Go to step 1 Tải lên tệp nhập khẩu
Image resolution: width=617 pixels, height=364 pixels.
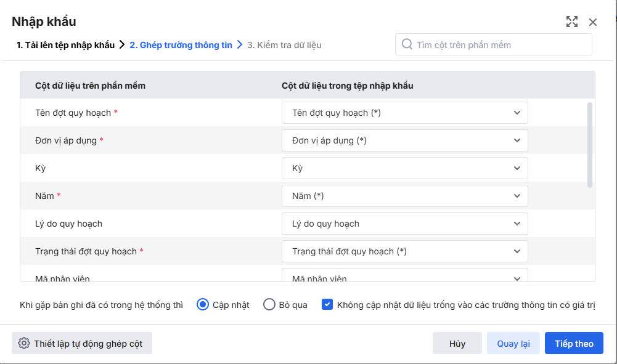tap(65, 45)
